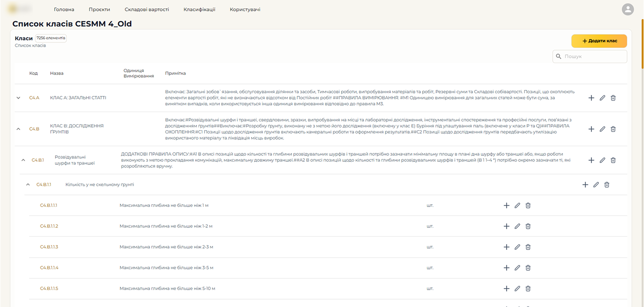Select 'Максимальна глибина не більше ніж 1-2 м'
644x307 pixels.
pos(166,226)
